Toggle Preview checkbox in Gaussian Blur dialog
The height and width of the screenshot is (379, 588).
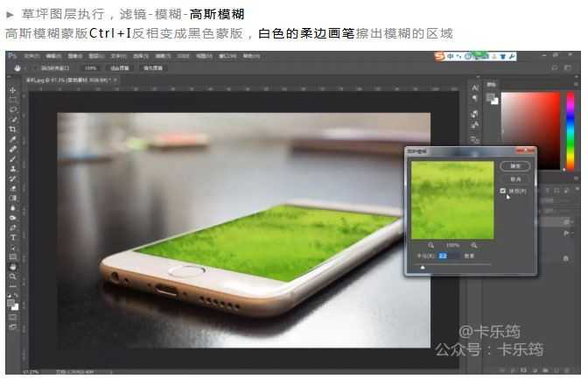(x=502, y=190)
